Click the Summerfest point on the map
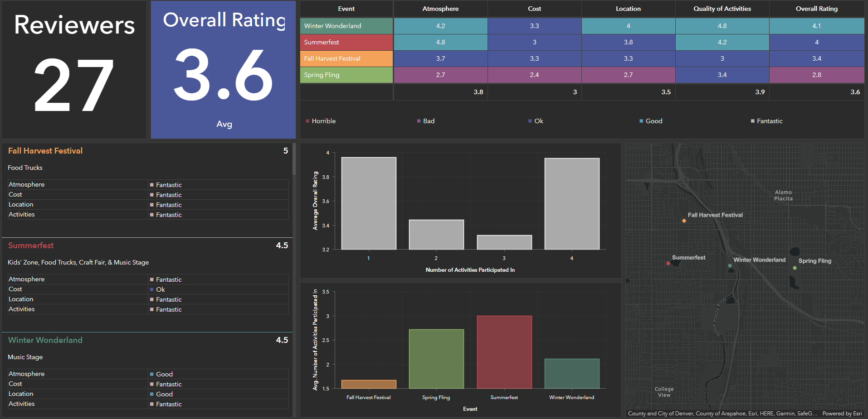The width and height of the screenshot is (868, 419). pos(668,263)
